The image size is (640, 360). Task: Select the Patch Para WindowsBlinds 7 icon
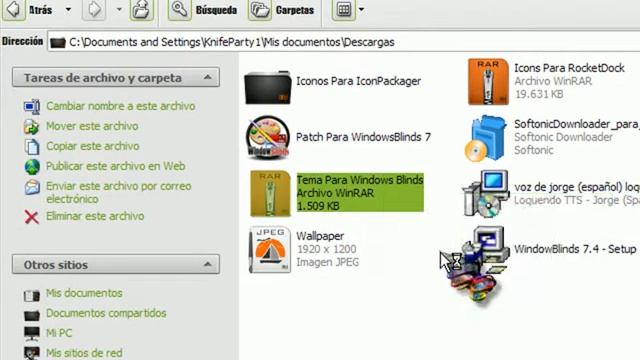click(268, 138)
